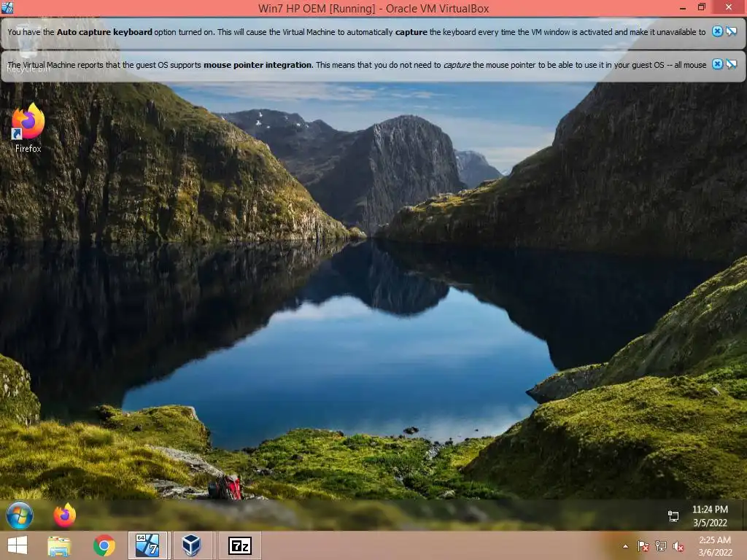Dismiss the Auto capture keyboard notification
This screenshot has height=560, width=747.
pos(717,31)
